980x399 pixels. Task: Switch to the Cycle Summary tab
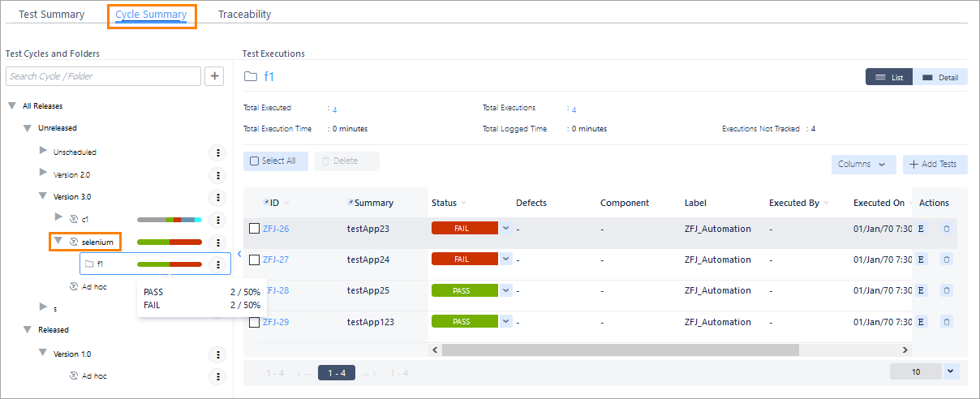(152, 15)
